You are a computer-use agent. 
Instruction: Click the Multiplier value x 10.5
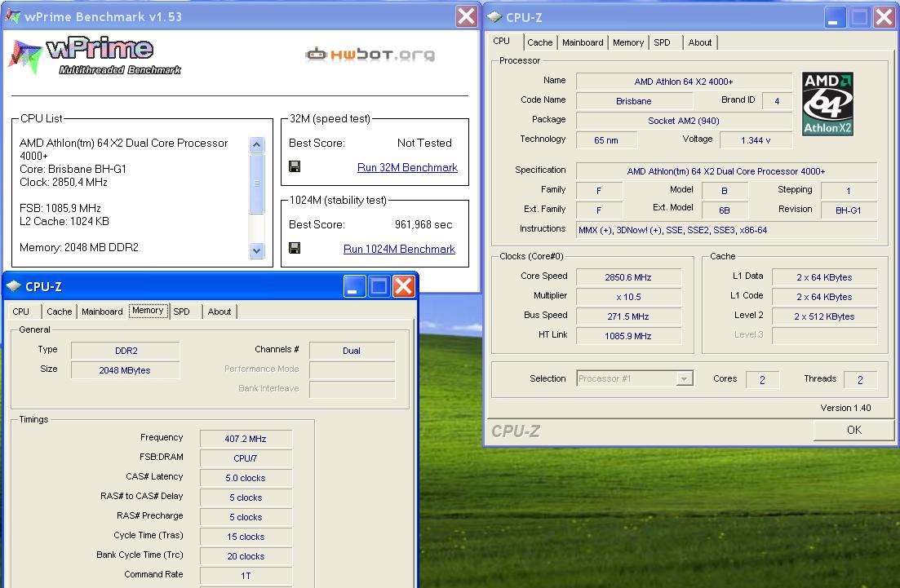tap(628, 297)
